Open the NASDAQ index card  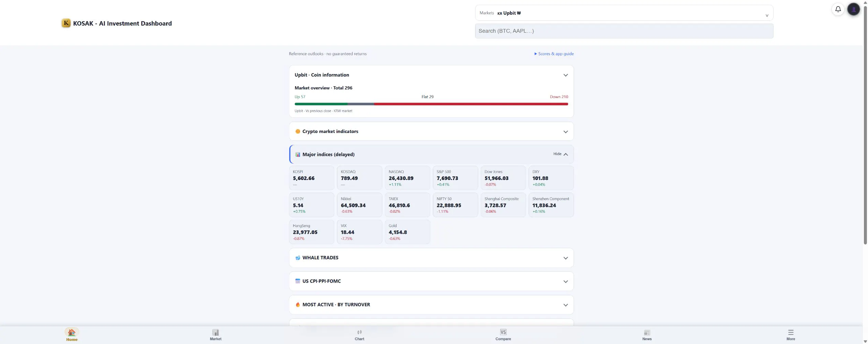407,178
